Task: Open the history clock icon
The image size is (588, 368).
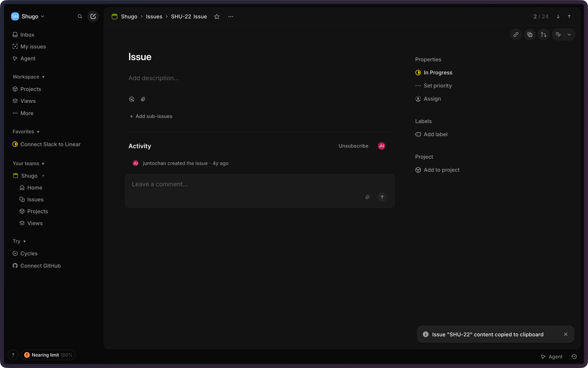Action: (574, 357)
